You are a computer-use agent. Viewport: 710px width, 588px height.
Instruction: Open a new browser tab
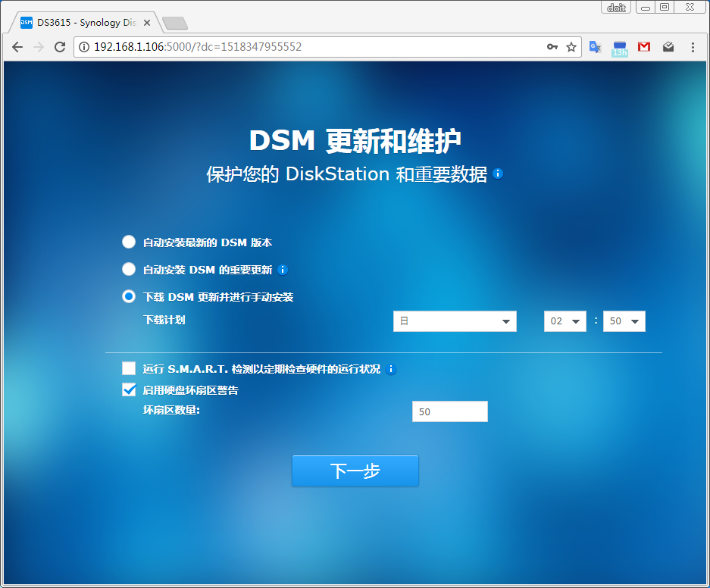(175, 23)
